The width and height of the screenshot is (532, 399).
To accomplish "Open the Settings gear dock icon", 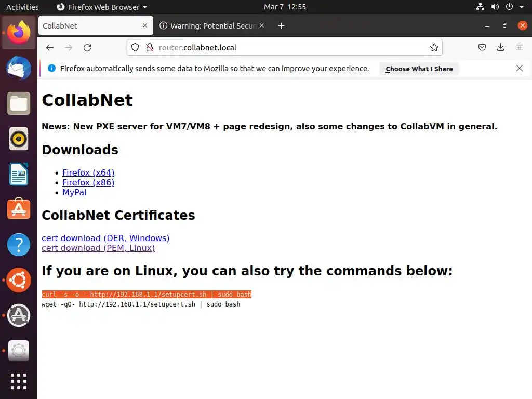I will [x=19, y=351].
